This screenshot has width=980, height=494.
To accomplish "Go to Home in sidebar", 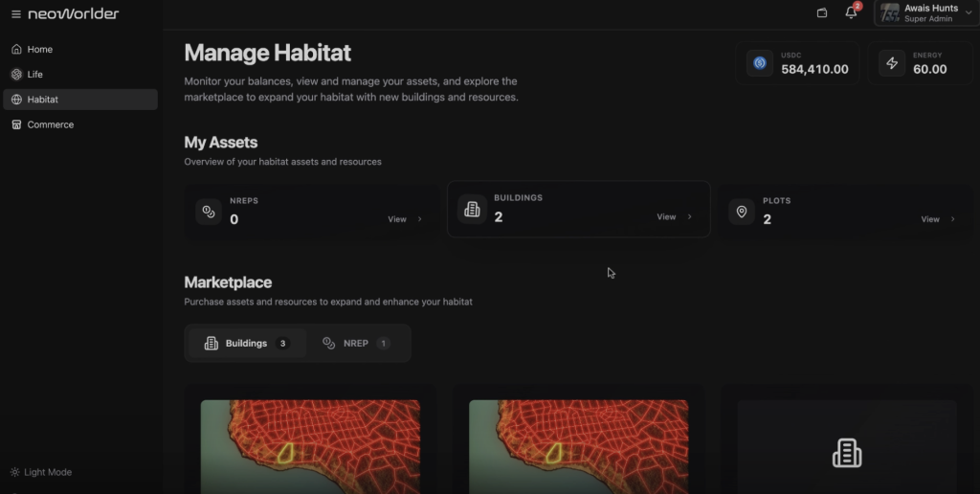I will point(39,49).
